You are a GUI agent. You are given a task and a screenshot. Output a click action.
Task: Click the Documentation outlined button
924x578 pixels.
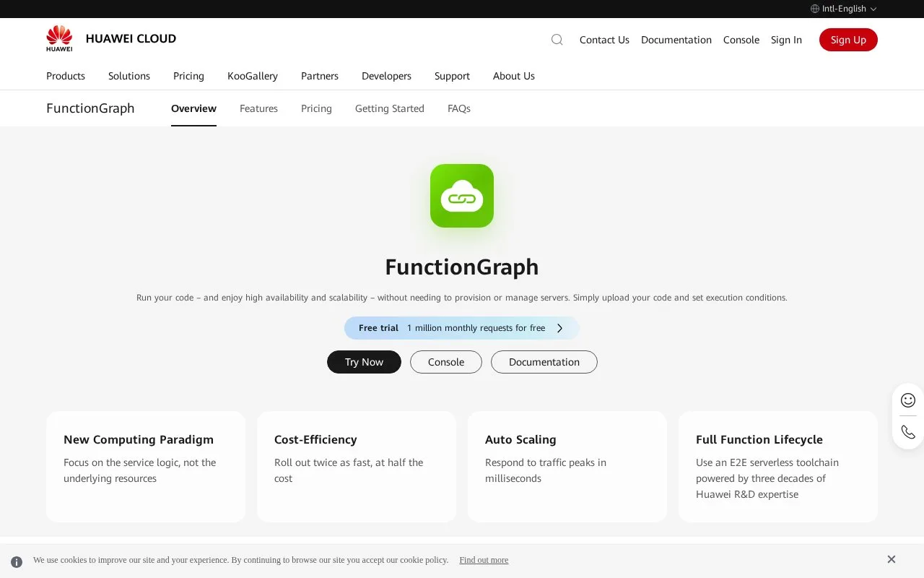pos(544,362)
